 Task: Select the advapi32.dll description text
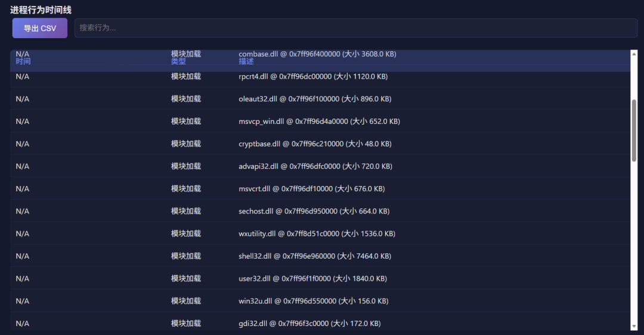pos(315,166)
